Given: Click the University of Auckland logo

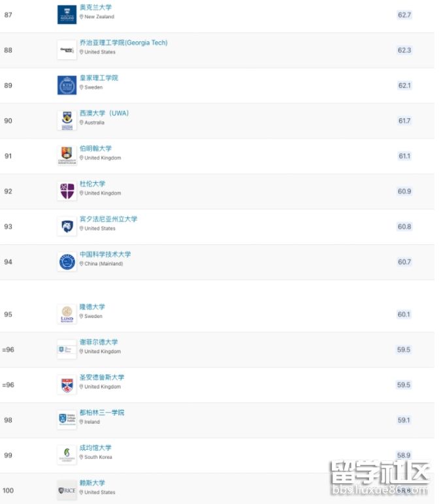Looking at the screenshot, I should tap(67, 14).
